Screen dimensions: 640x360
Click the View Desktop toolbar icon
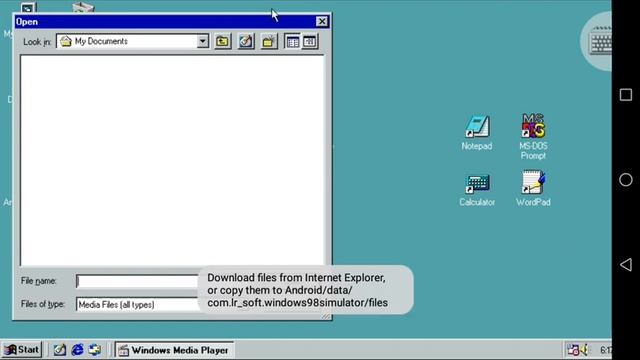[246, 41]
